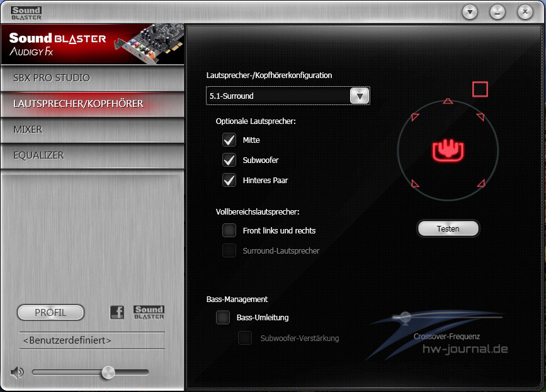This screenshot has height=392, width=546.
Task: Click the Optionale Lautsprecher label
Action: (256, 121)
